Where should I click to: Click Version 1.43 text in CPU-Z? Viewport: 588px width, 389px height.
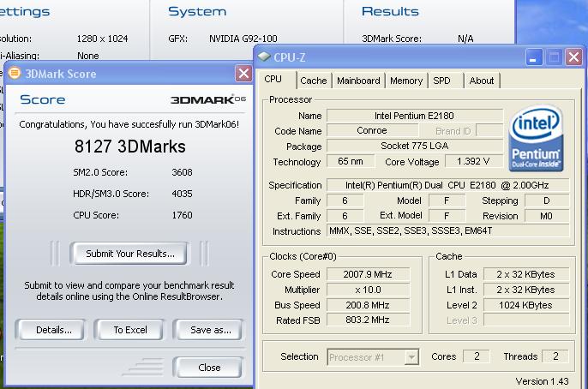click(542, 381)
